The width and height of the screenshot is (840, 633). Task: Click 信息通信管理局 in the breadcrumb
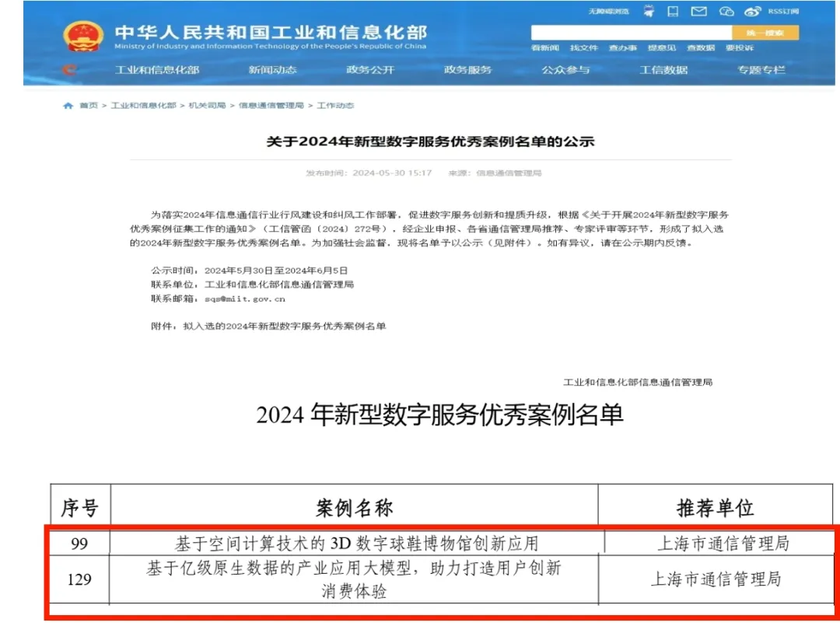point(271,106)
